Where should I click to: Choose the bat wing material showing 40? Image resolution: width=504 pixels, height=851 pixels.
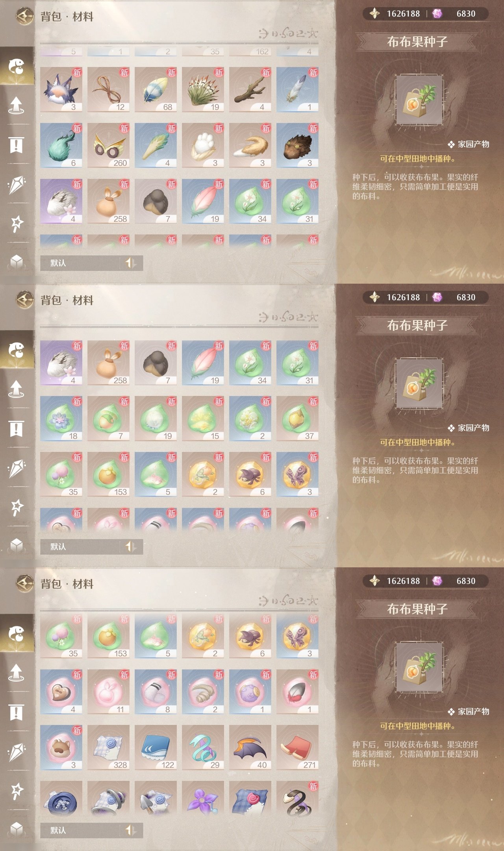click(x=250, y=747)
